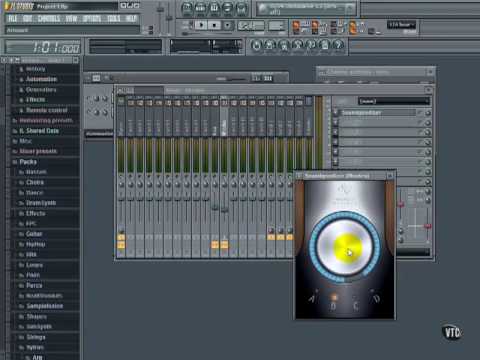The image size is (480, 360).
Task: Open the FILE menu
Action: pyautogui.click(x=13, y=19)
